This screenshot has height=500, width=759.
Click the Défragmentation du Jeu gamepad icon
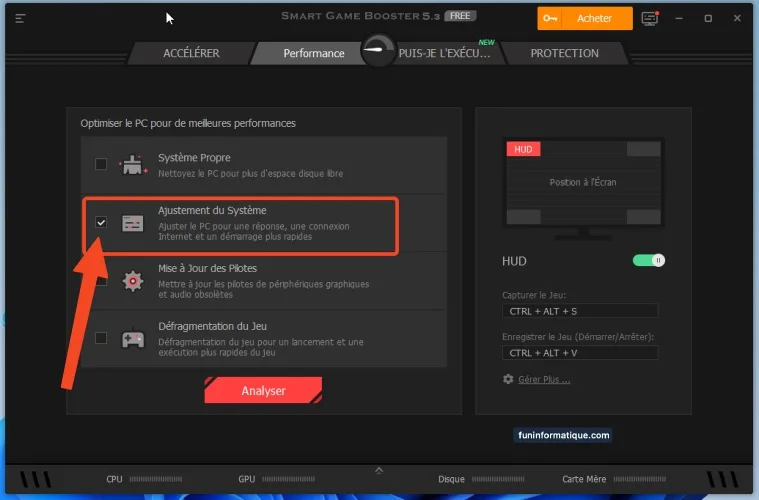[133, 338]
